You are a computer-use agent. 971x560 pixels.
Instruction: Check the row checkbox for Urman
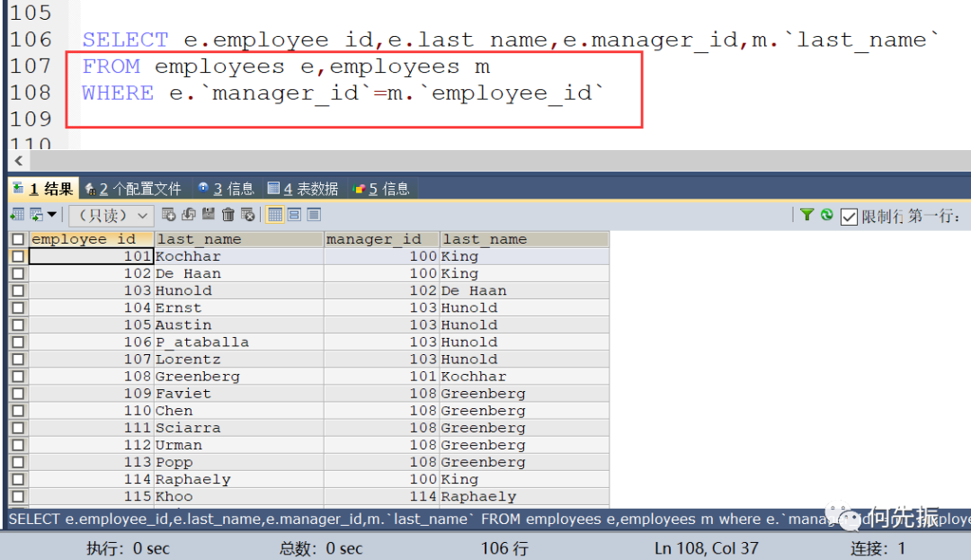(18, 445)
